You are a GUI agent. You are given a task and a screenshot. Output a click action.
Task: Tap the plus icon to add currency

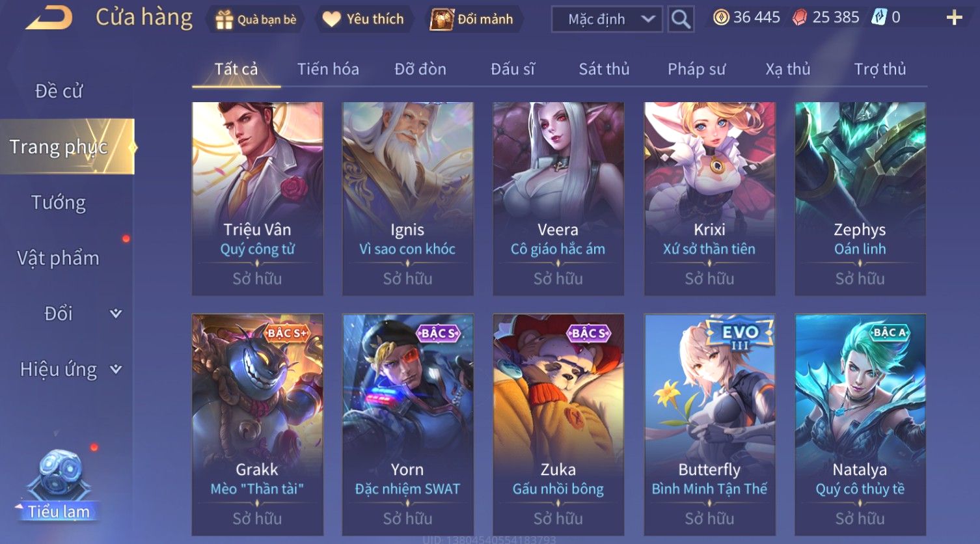pos(954,18)
